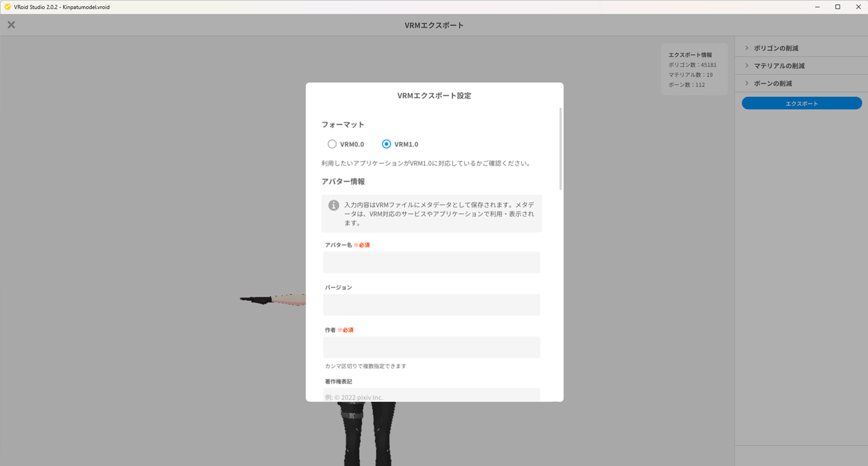Click the 作者 input field
The image size is (868, 466).
tap(432, 347)
